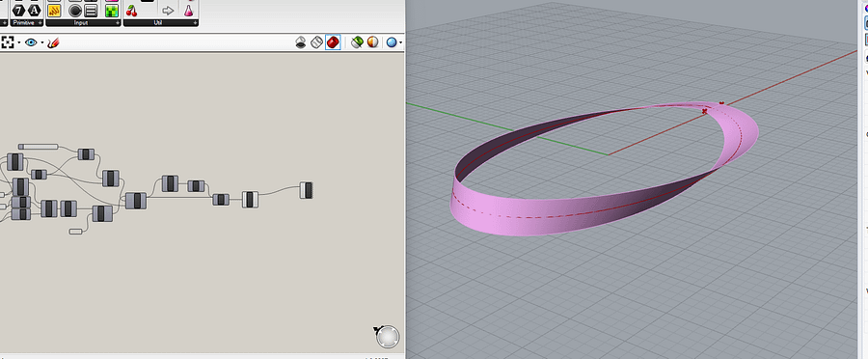Activate the red sketch pen tool

pyautogui.click(x=53, y=42)
